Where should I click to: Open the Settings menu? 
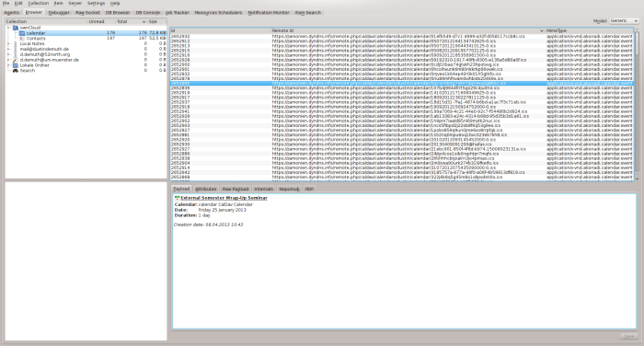tap(96, 4)
